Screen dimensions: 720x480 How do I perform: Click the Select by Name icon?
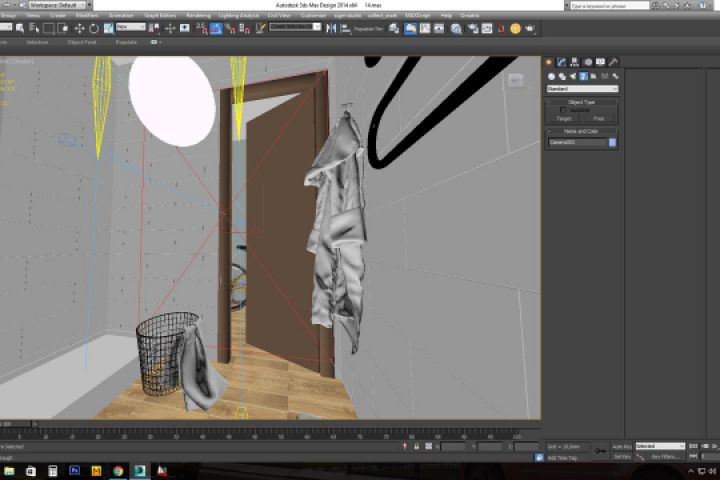34,28
